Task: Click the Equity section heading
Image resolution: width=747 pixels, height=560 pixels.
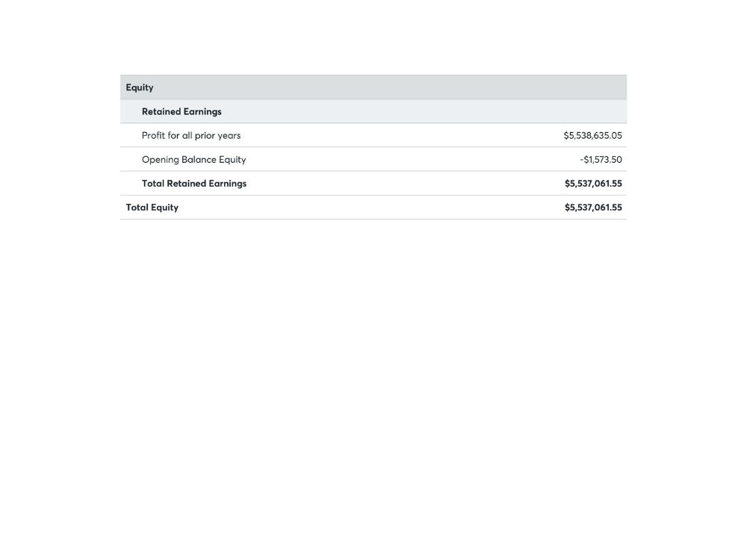Action: click(140, 87)
